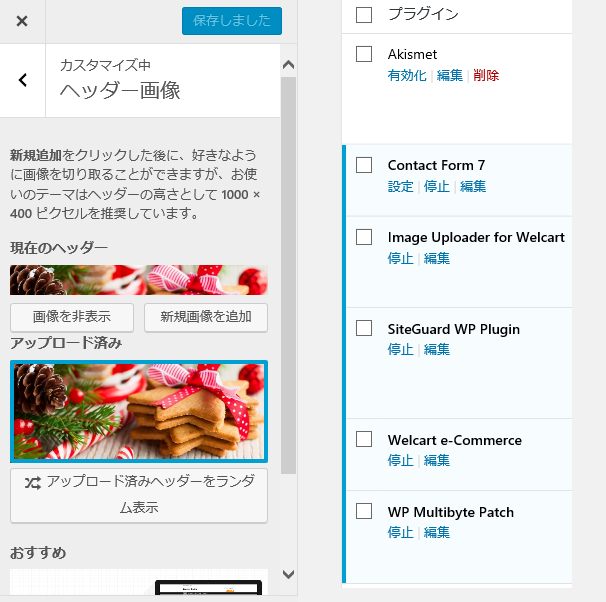The image size is (606, 602).
Task: Click the おすすめ heading
Action: (38, 553)
